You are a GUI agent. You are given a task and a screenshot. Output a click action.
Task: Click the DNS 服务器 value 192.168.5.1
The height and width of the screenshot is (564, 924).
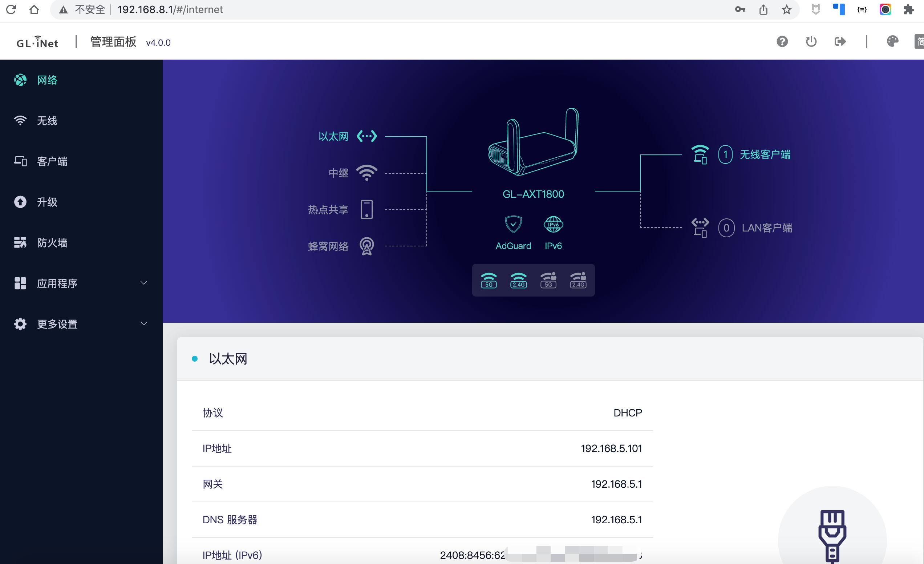point(616,520)
